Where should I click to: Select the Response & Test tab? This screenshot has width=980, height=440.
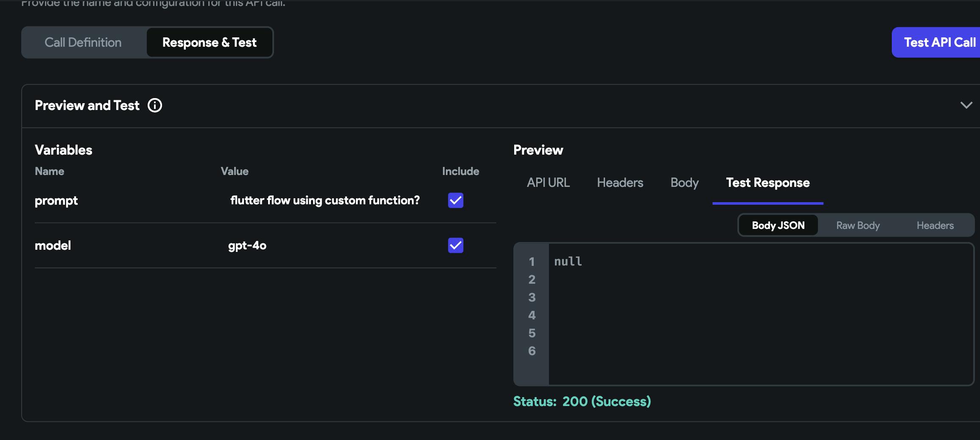coord(210,42)
